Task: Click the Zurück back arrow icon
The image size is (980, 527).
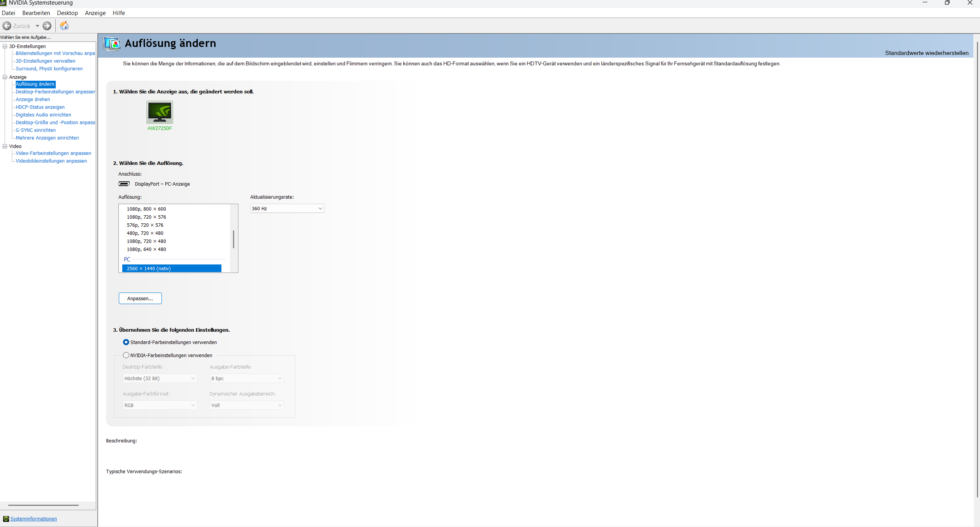Action: 7,26
